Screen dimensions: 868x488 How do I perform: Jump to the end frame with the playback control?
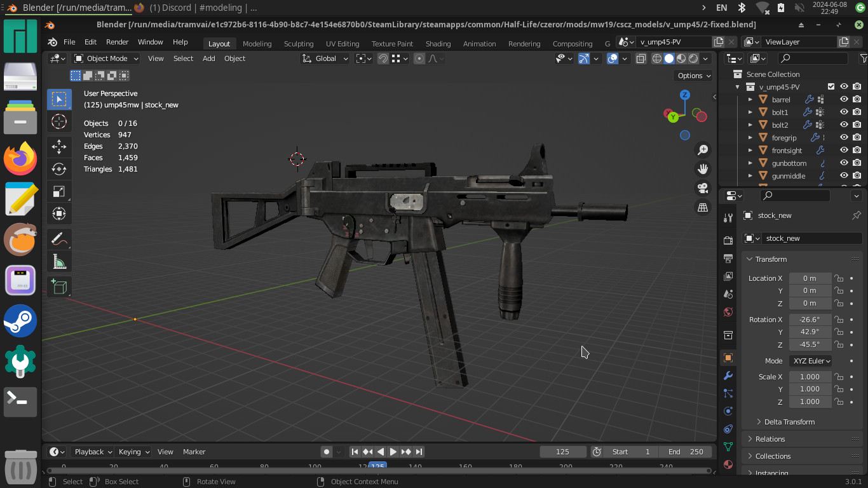419,452
